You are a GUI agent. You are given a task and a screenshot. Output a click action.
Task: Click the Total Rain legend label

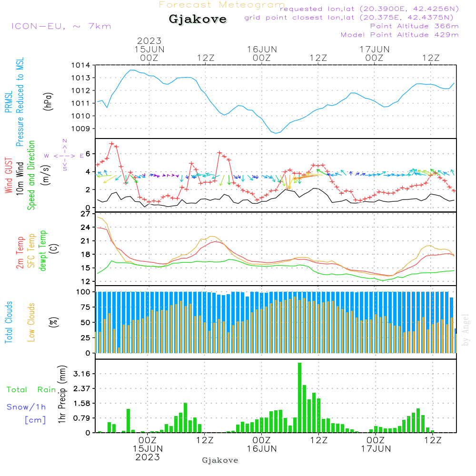coord(31,389)
